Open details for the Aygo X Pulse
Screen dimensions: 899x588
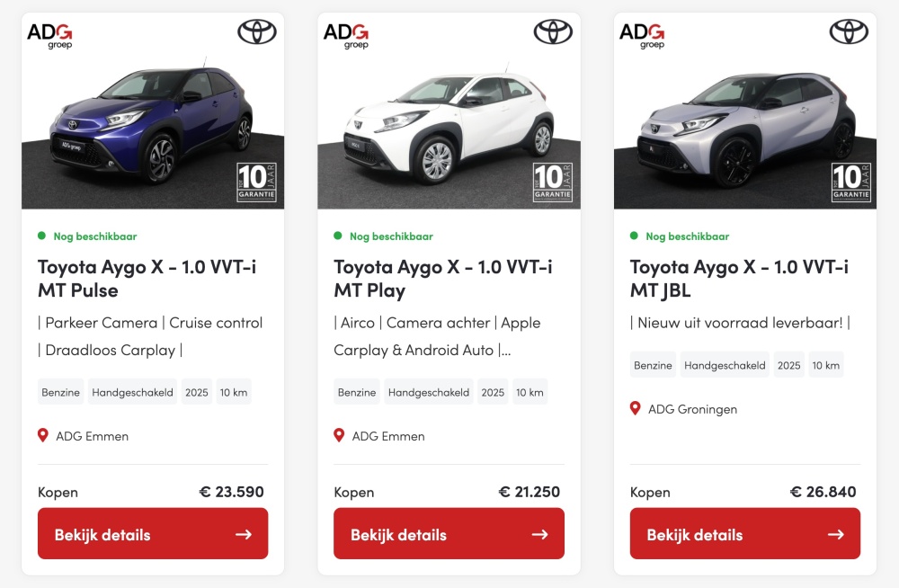tap(153, 534)
